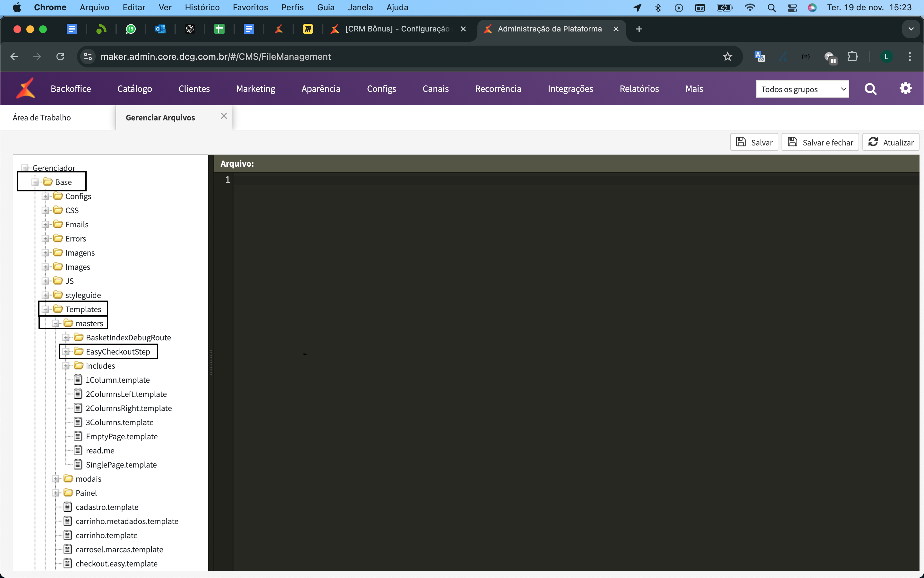Expand the CSS folder node
The width and height of the screenshot is (924, 578).
[46, 211]
